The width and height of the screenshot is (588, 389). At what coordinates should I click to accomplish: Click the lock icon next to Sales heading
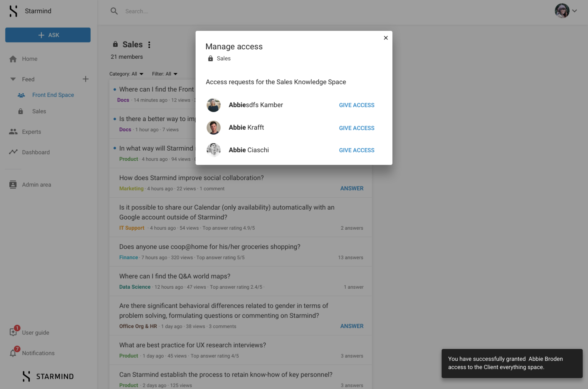[x=115, y=44]
